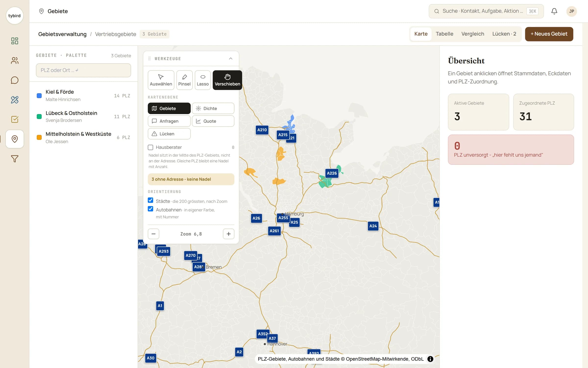
Task: Switch map layer to Lücken
Action: 169,134
